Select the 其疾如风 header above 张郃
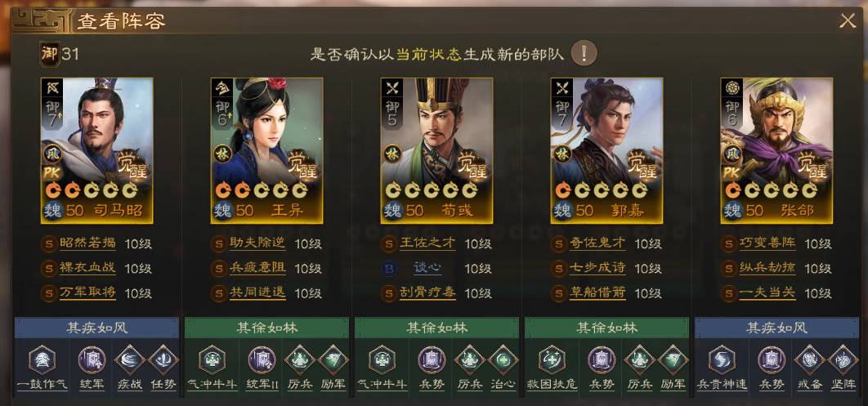The height and width of the screenshot is (406, 868). [x=776, y=328]
